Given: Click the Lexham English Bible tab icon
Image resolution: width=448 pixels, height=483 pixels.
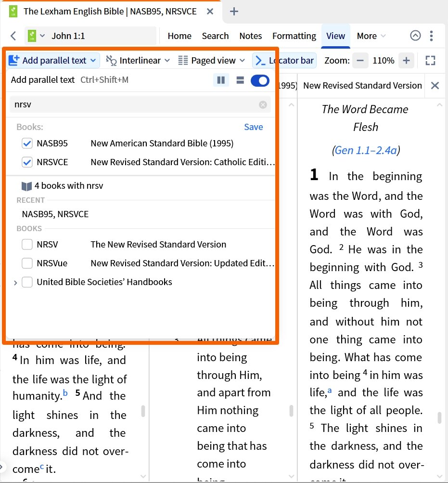Looking at the screenshot, I should [x=13, y=12].
